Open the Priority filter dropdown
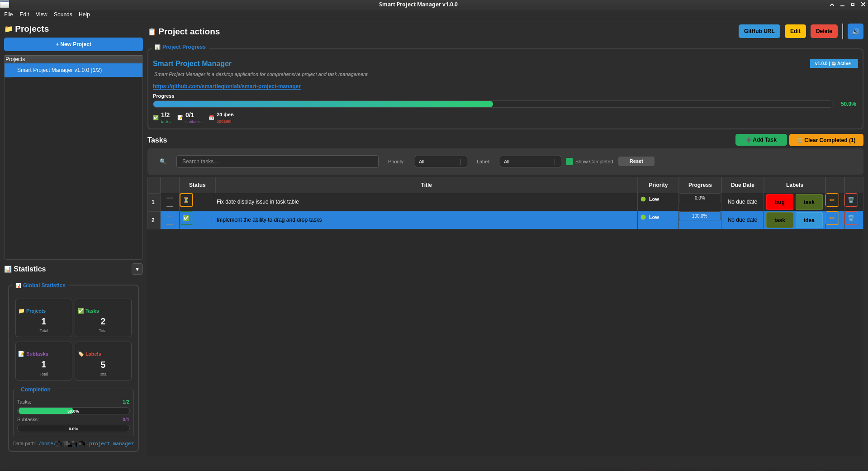868x471 pixels. point(441,162)
